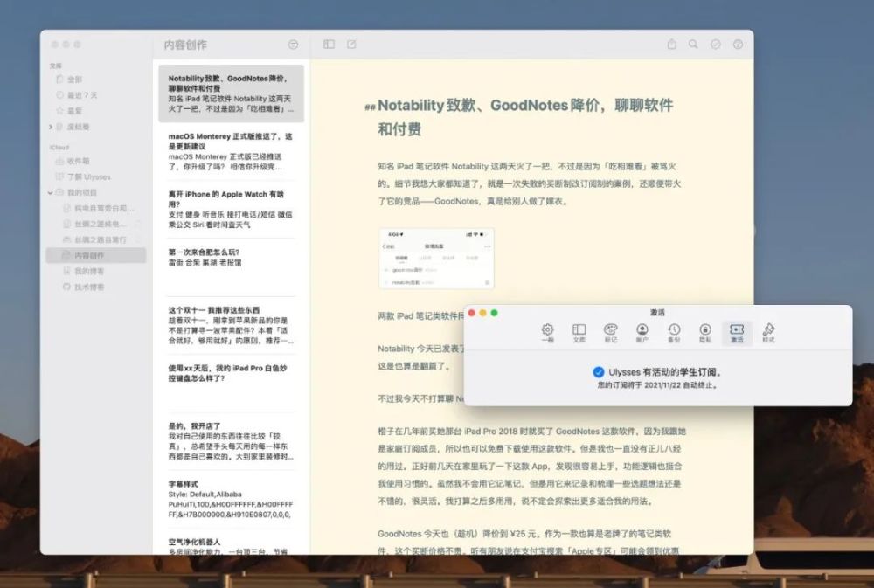Select 全部 in the library sidebar
Image resolution: width=874 pixels, height=588 pixels.
[74, 80]
